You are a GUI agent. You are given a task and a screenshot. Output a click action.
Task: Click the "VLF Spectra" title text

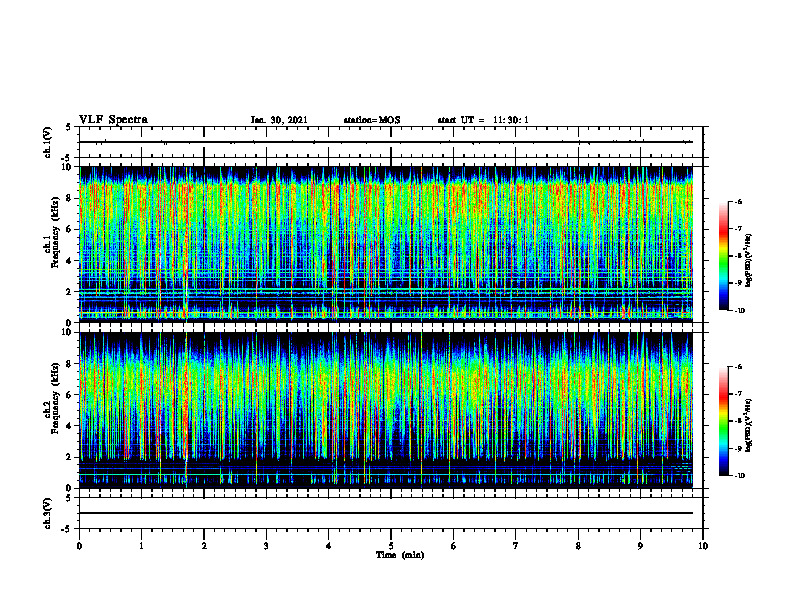click(113, 120)
